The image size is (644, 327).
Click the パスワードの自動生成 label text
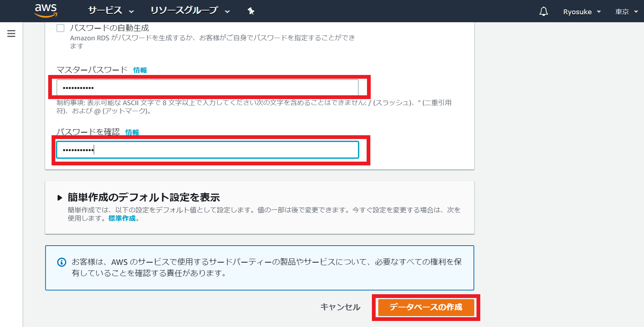coord(110,28)
